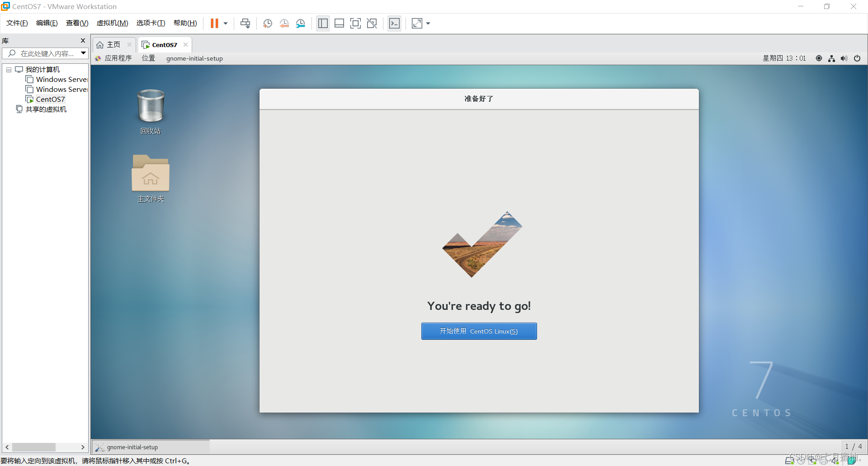This screenshot has height=466, width=868.
Task: Click the GNOME clock 星期四 13:01
Action: (784, 58)
